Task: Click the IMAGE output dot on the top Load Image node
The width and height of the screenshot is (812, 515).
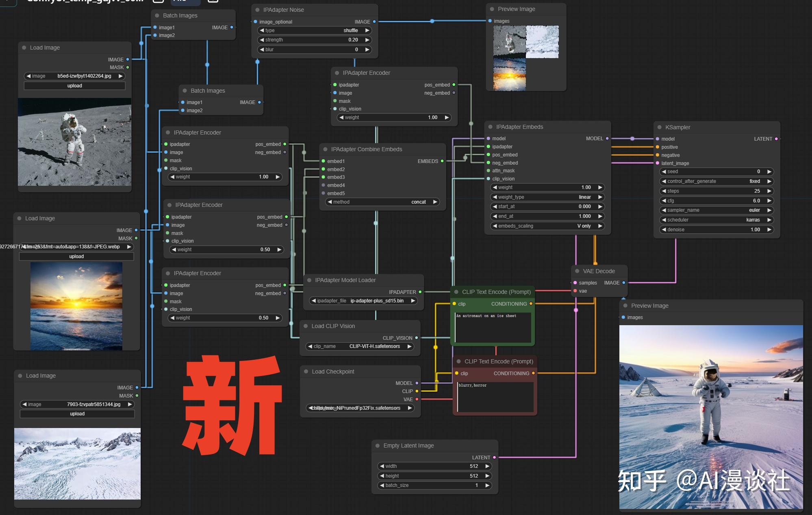Action: (127, 59)
